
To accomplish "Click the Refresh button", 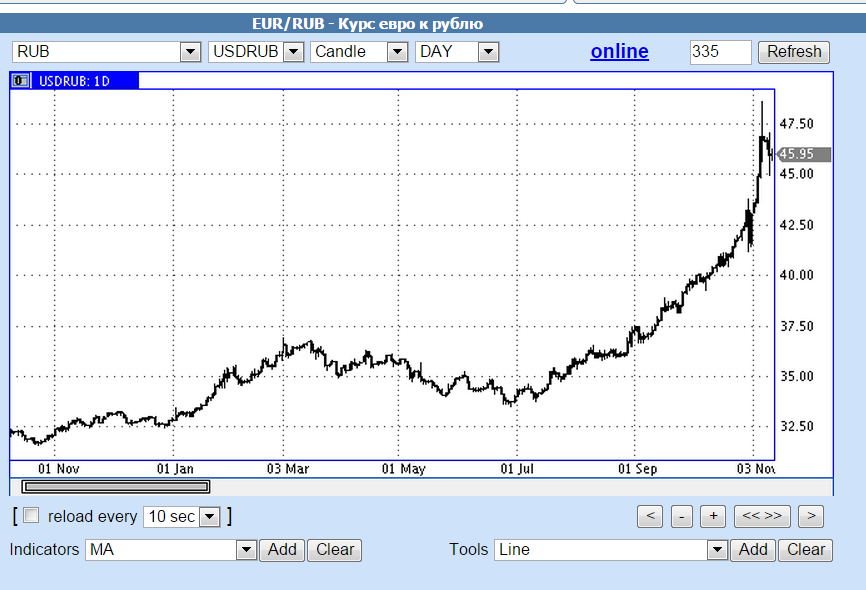I will pos(794,52).
